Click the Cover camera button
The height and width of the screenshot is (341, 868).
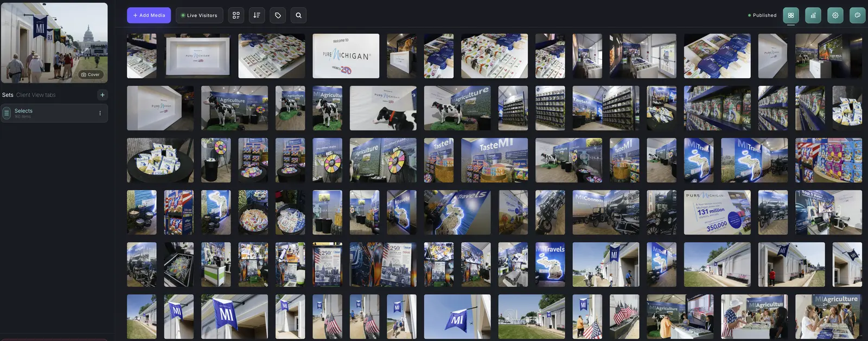point(91,74)
